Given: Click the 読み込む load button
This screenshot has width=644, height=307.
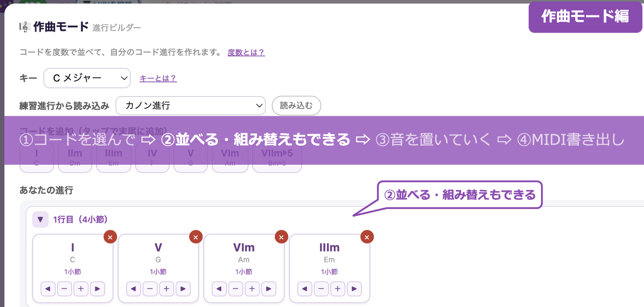Looking at the screenshot, I should (x=296, y=106).
